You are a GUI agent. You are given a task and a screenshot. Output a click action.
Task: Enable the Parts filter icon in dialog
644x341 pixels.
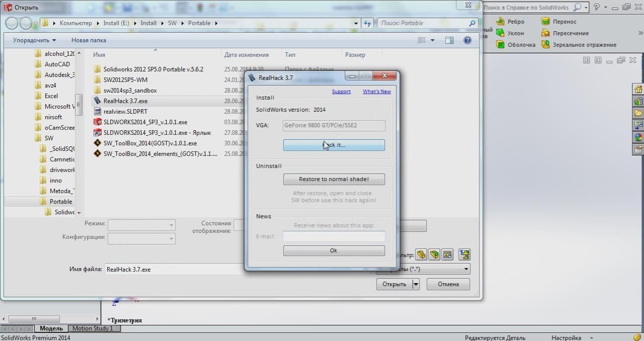pos(421,254)
